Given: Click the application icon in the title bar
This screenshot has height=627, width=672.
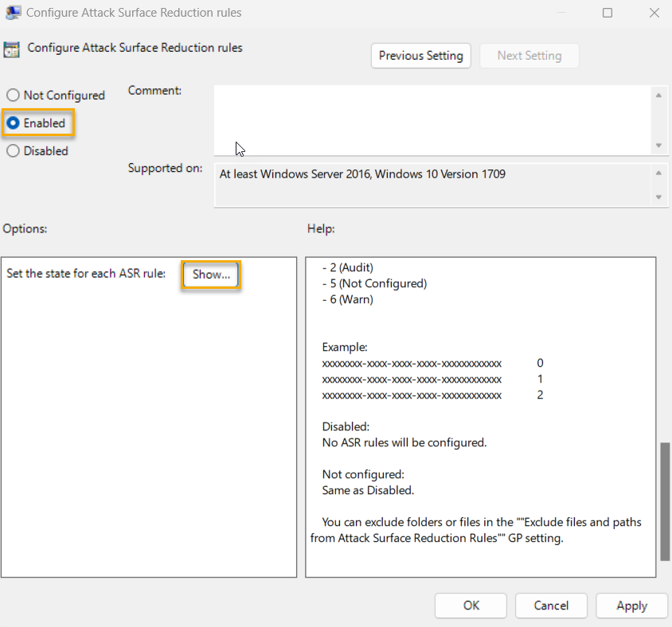Looking at the screenshot, I should tap(13, 12).
